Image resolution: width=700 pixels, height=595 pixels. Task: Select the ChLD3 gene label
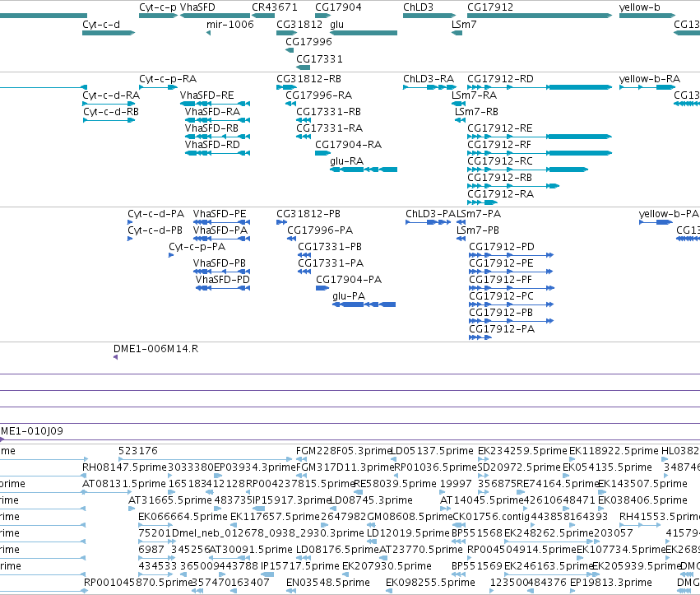click(419, 7)
